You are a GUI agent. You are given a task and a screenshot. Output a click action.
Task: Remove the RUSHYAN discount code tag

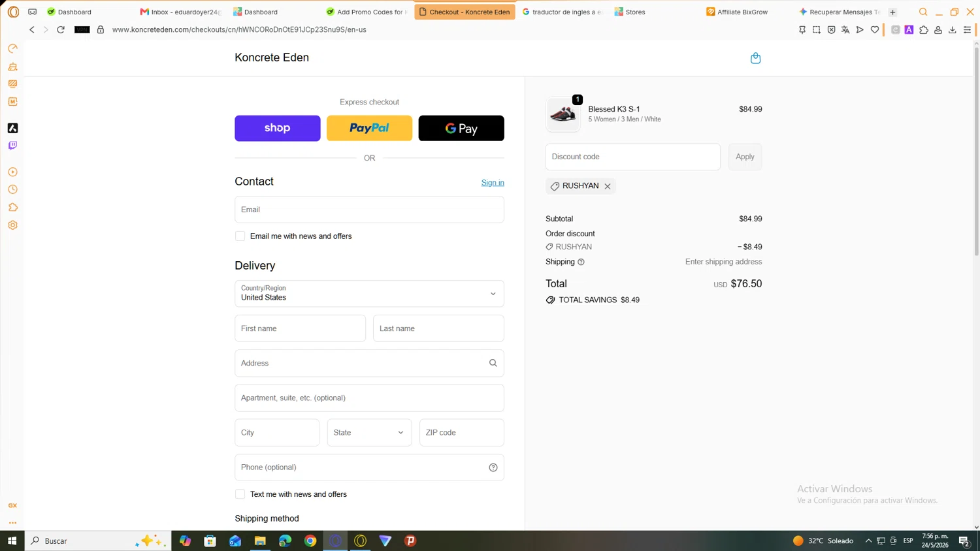[608, 186]
